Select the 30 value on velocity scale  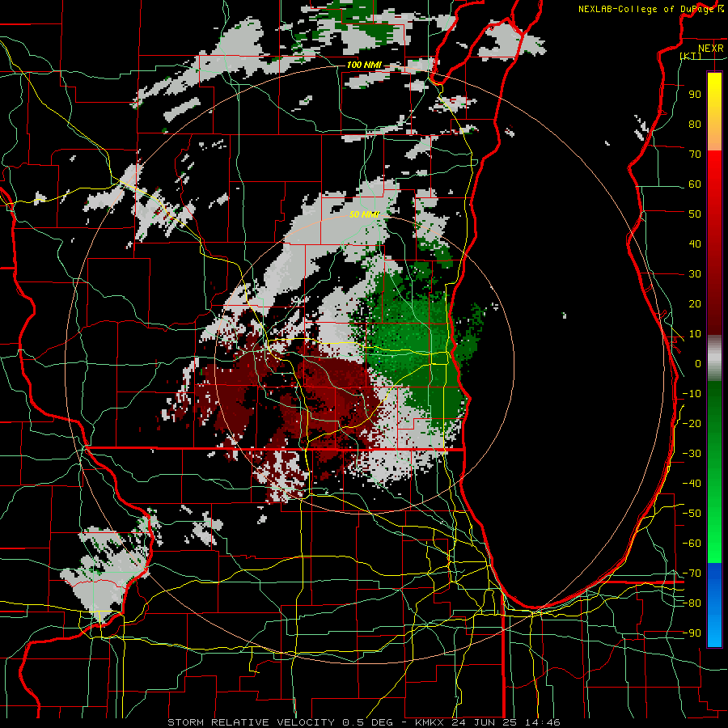pos(695,274)
